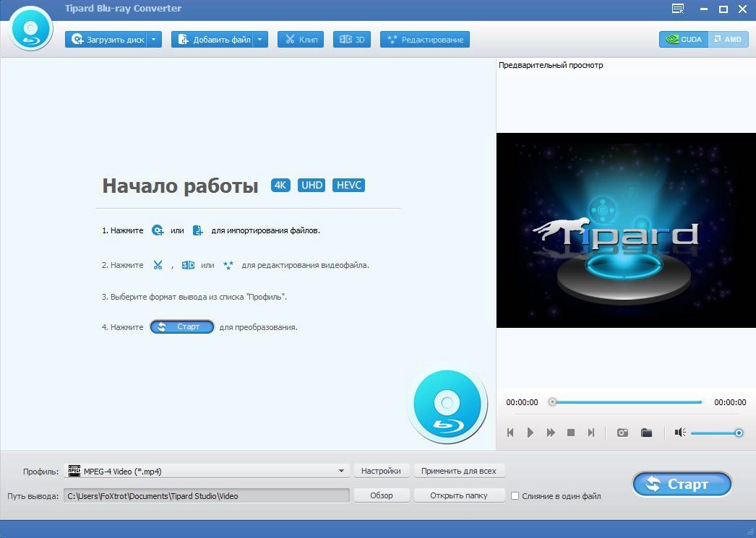This screenshot has height=538, width=756.
Task: Click the total time 00:00:00 on the right
Action: coord(730,402)
